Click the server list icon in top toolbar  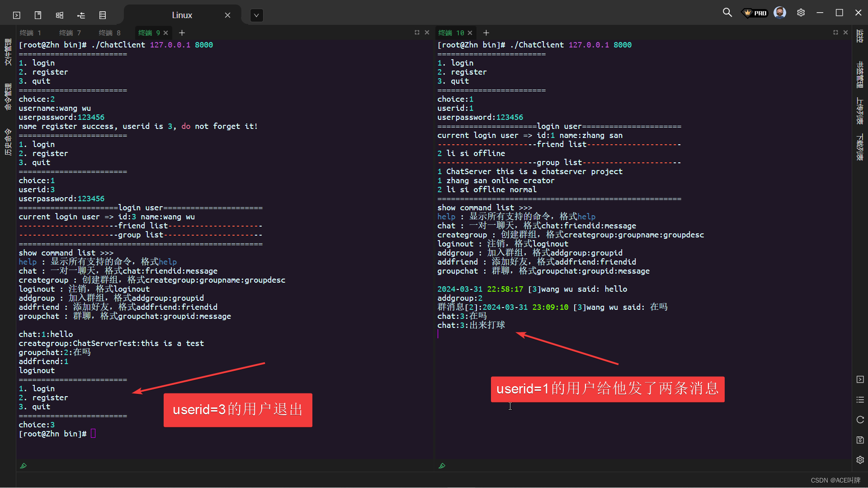point(103,15)
